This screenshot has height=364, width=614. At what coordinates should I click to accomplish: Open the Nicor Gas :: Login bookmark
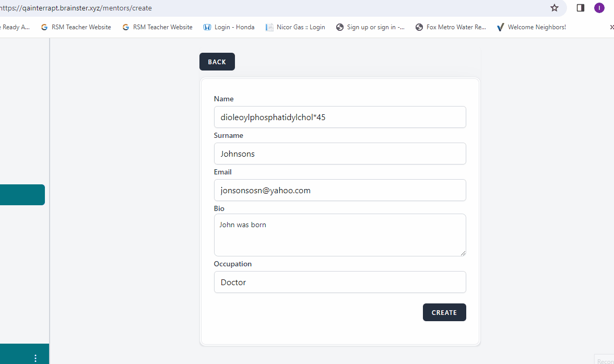[x=295, y=27]
